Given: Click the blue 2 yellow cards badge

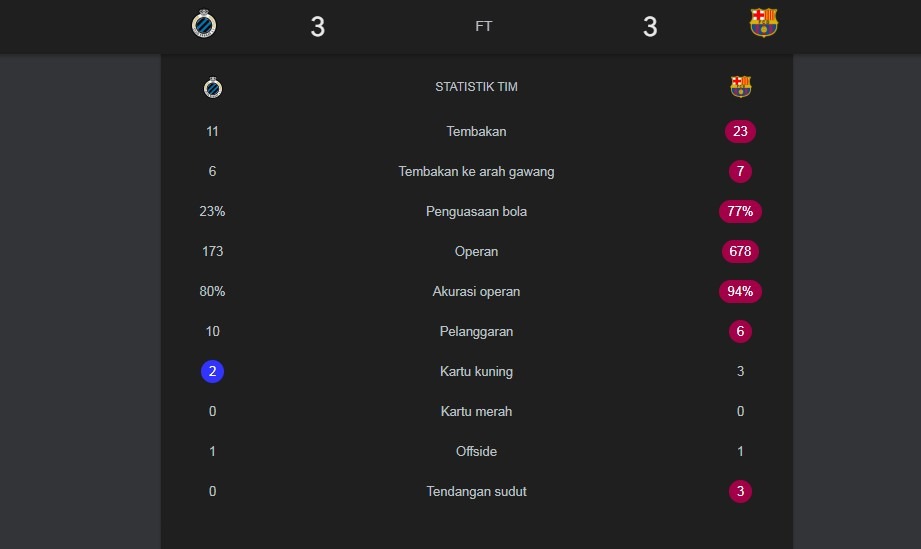Looking at the screenshot, I should tap(212, 371).
